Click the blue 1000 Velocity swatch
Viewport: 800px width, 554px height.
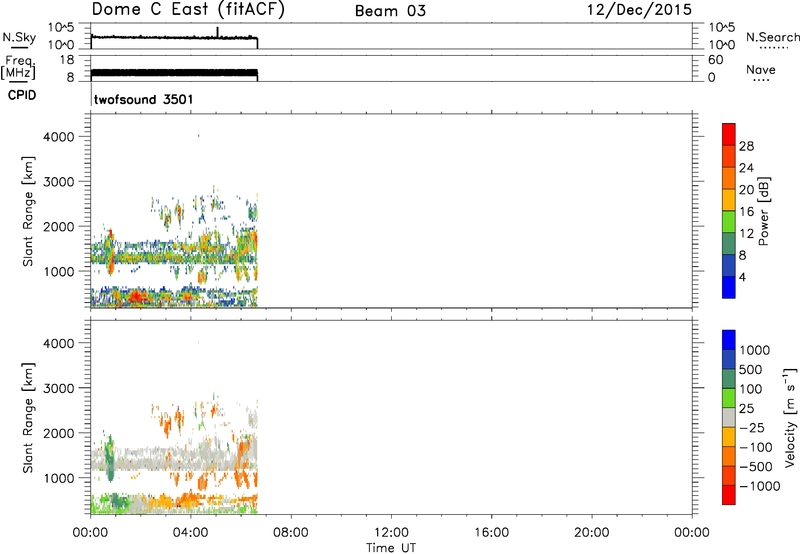[x=729, y=340]
